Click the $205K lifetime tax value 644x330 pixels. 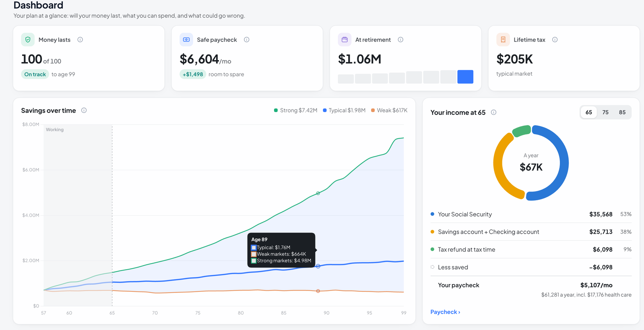coord(514,59)
